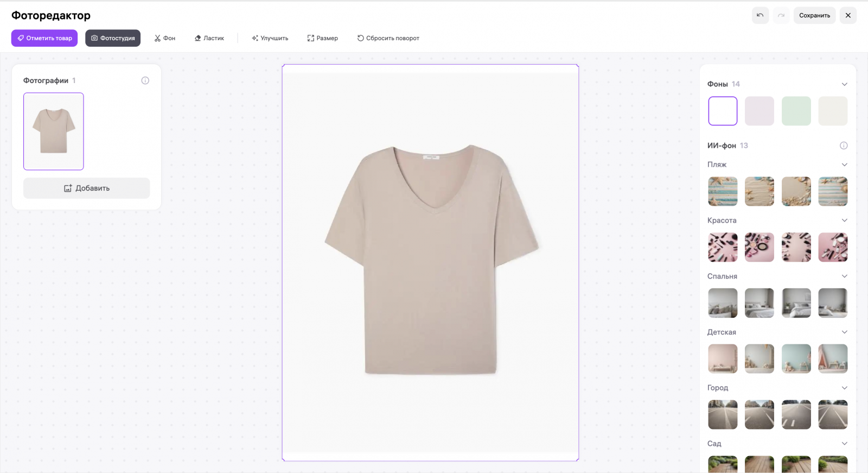The height and width of the screenshot is (473, 868).
Task: Click the redo arrow button
Action: pos(781,15)
